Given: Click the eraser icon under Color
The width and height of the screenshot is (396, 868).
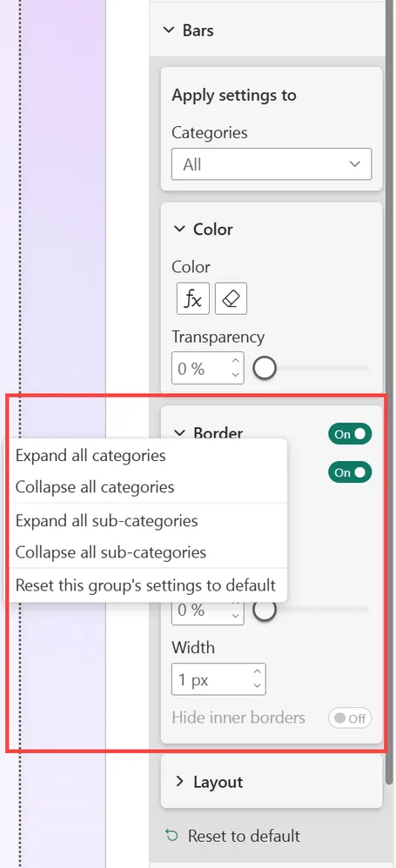Looking at the screenshot, I should point(231,299).
